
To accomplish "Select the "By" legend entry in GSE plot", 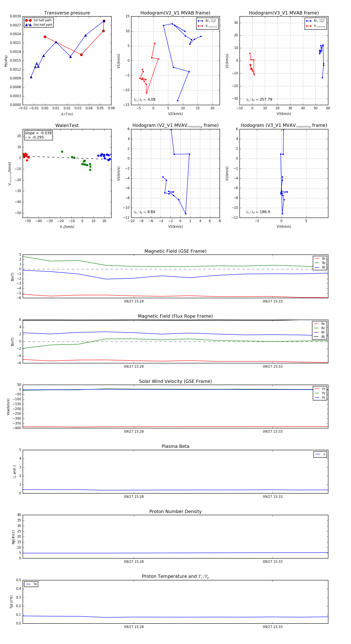I will 320,263.
